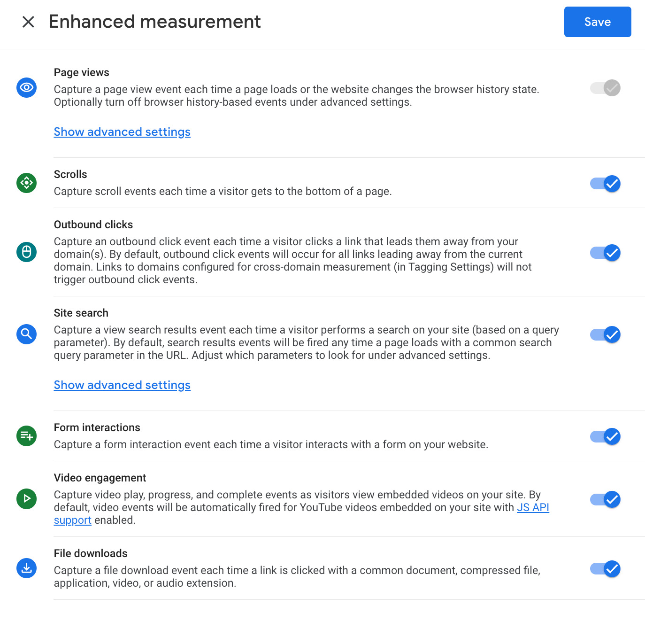Disable Form interactions capture
The width and height of the screenshot is (645, 644).
[x=605, y=436]
